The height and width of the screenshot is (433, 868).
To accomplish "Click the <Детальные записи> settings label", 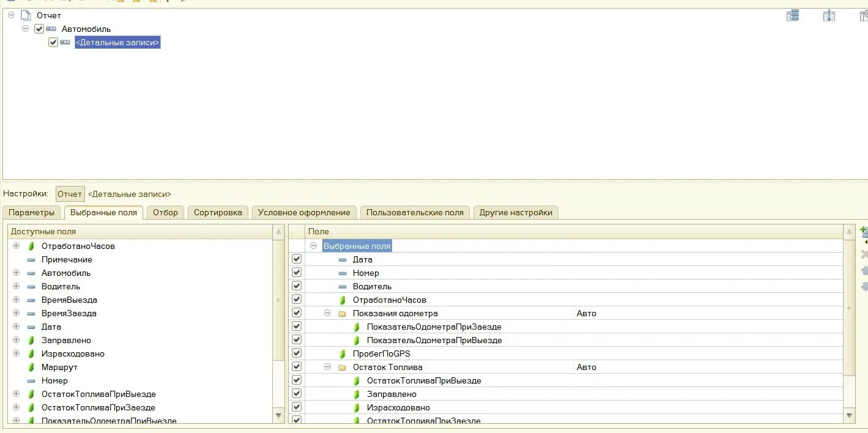I will 130,194.
